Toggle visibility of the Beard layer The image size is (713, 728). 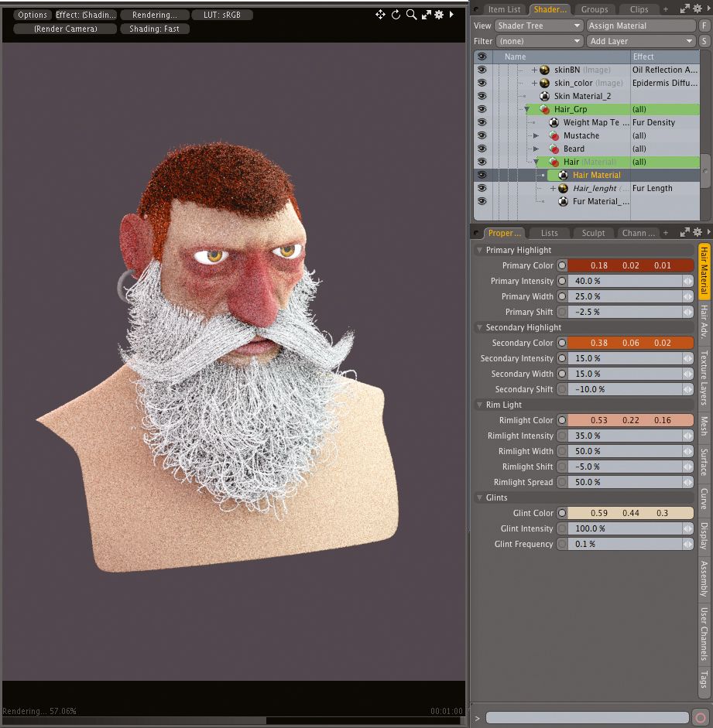pos(482,149)
